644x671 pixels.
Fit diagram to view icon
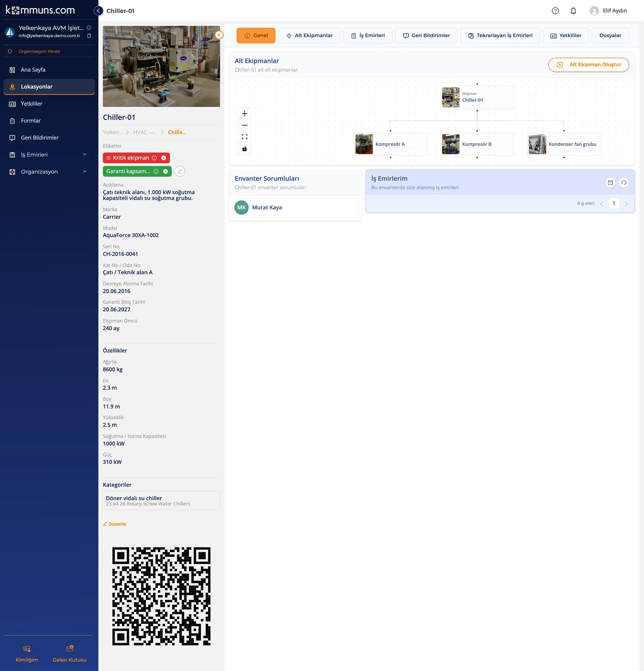pos(244,137)
